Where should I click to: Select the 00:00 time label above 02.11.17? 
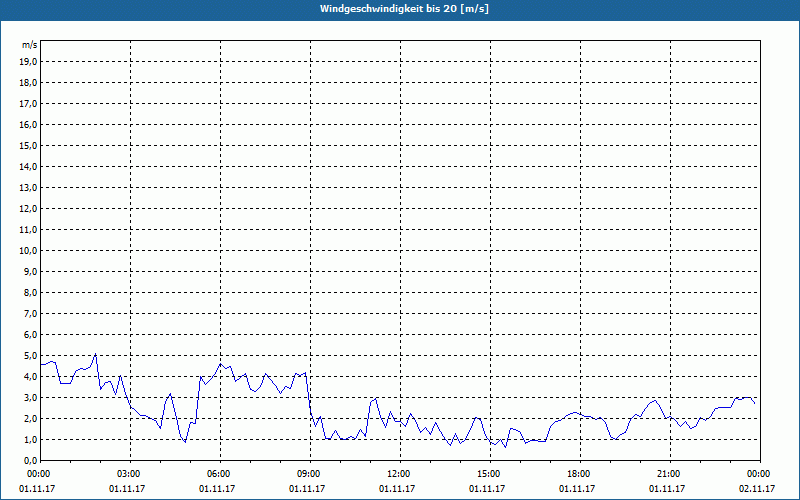(759, 474)
